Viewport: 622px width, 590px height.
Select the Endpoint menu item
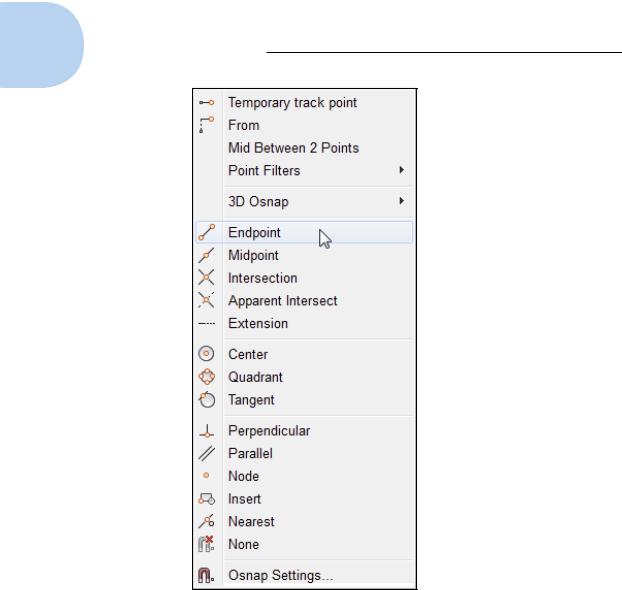pos(304,233)
